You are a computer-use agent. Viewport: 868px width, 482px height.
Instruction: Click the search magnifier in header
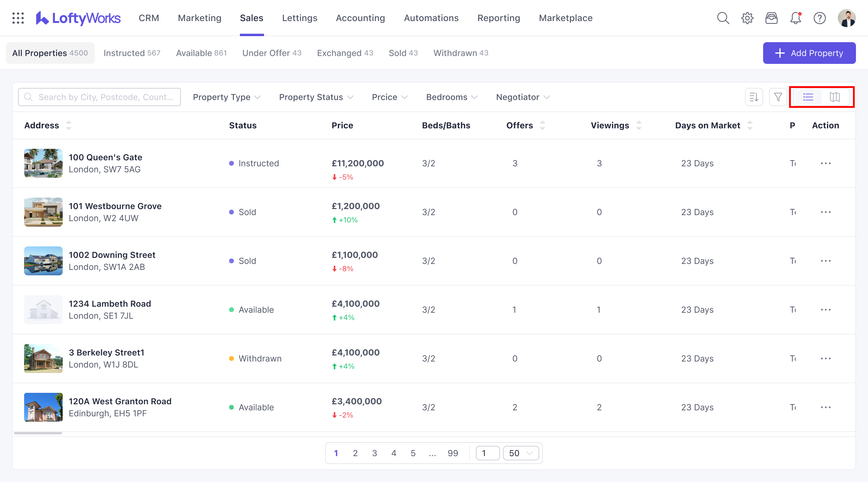pos(723,18)
